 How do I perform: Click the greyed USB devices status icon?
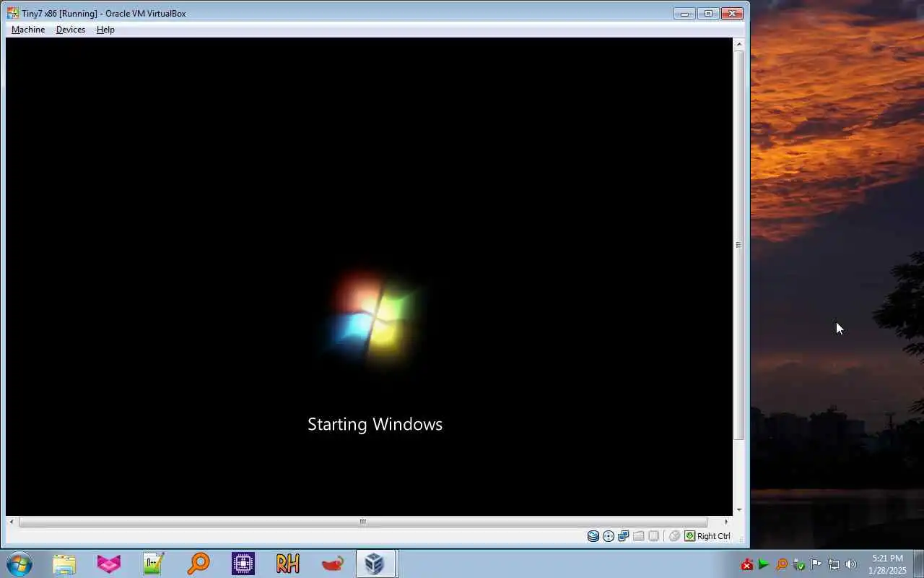pyautogui.click(x=653, y=536)
